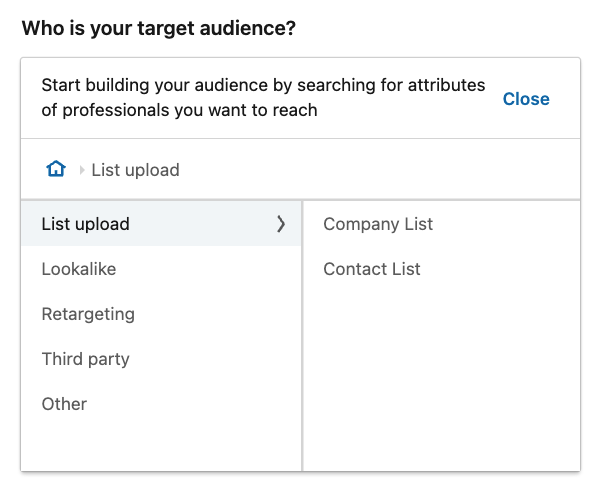The image size is (600, 485).
Task: Click the breadcrumb separator arrow
Action: 82,170
